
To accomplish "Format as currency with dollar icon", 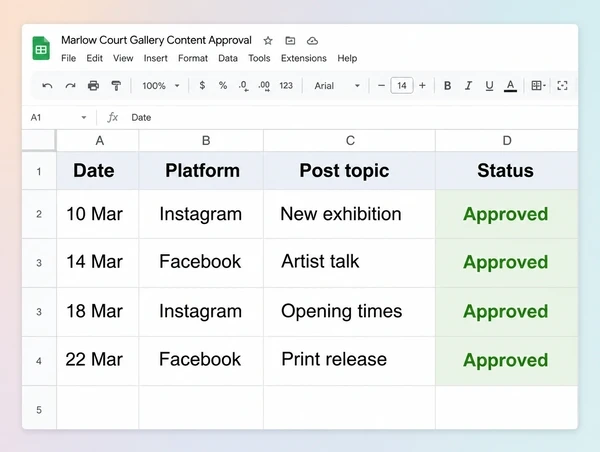I will [202, 85].
